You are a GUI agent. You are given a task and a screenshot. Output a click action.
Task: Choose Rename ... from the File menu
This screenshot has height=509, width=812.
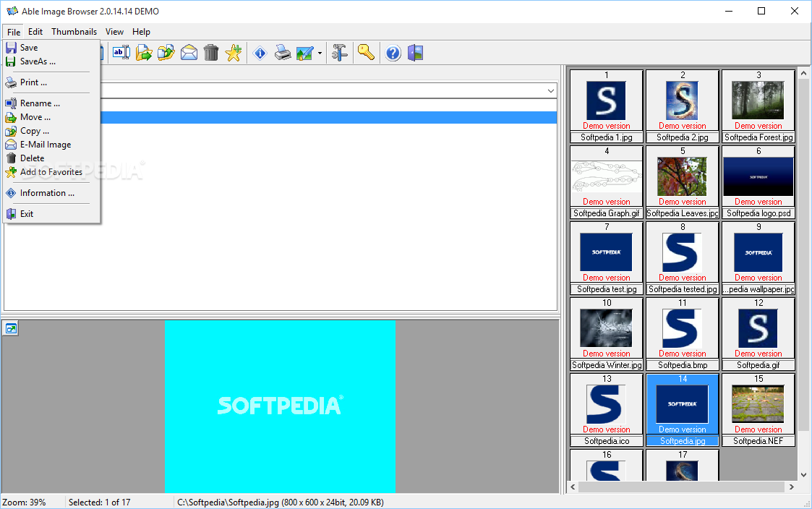51,103
